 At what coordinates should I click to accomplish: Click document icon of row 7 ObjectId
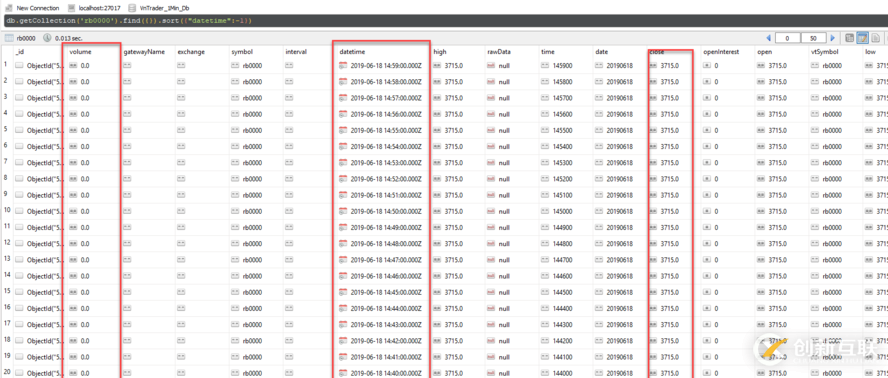click(x=19, y=163)
